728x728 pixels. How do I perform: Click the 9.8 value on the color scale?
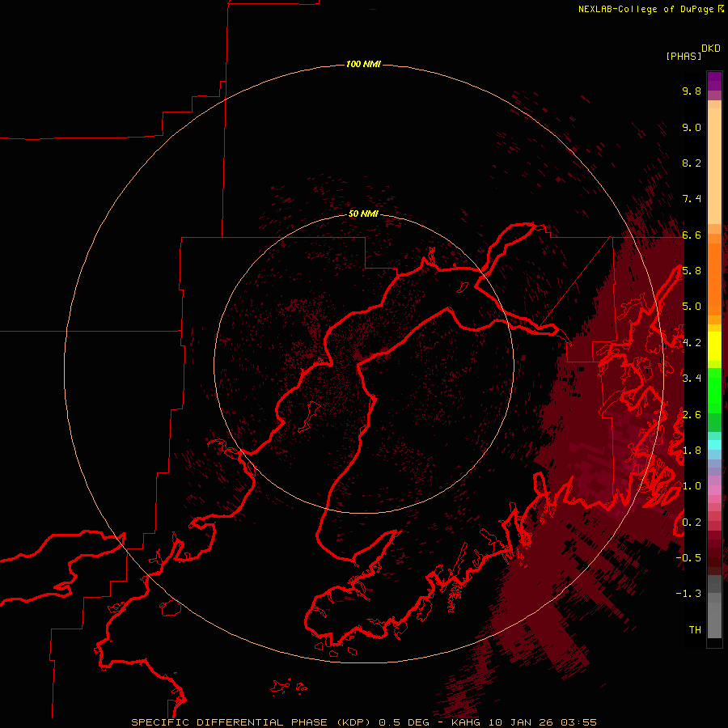click(692, 91)
